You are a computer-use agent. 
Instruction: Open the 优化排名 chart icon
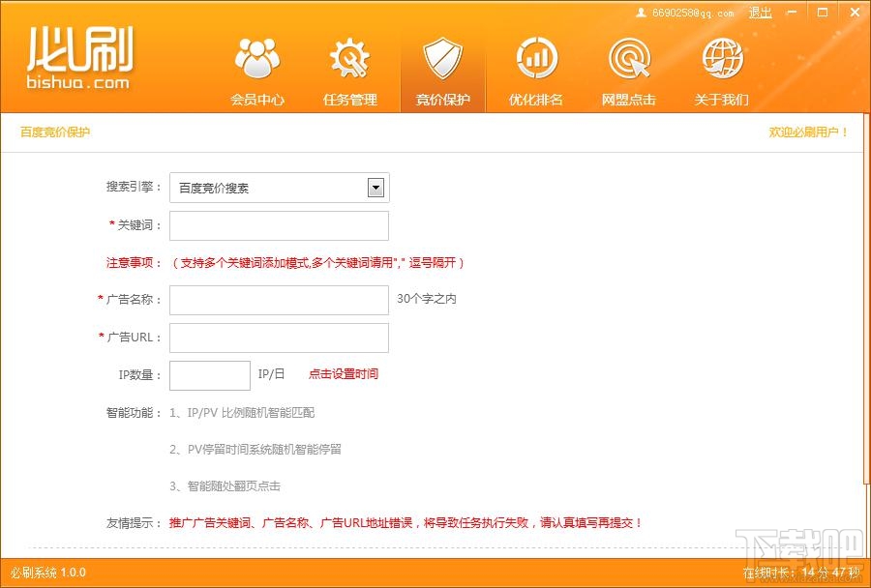tap(536, 58)
